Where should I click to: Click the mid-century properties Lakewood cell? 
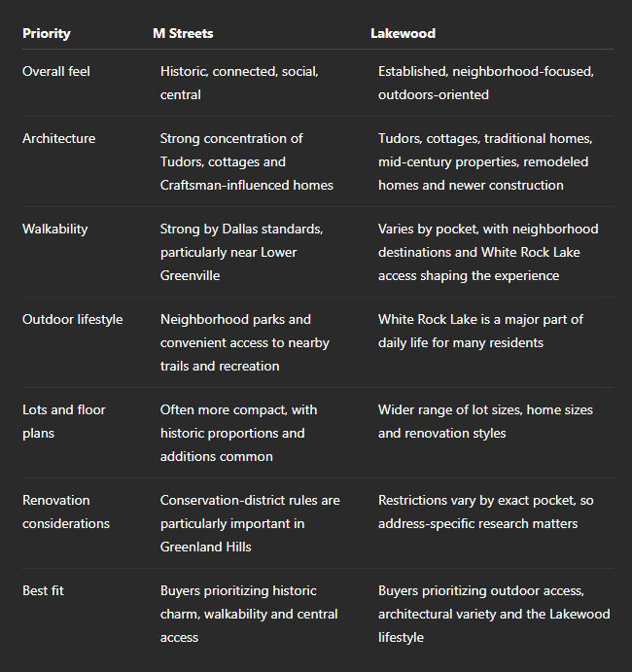(x=485, y=161)
